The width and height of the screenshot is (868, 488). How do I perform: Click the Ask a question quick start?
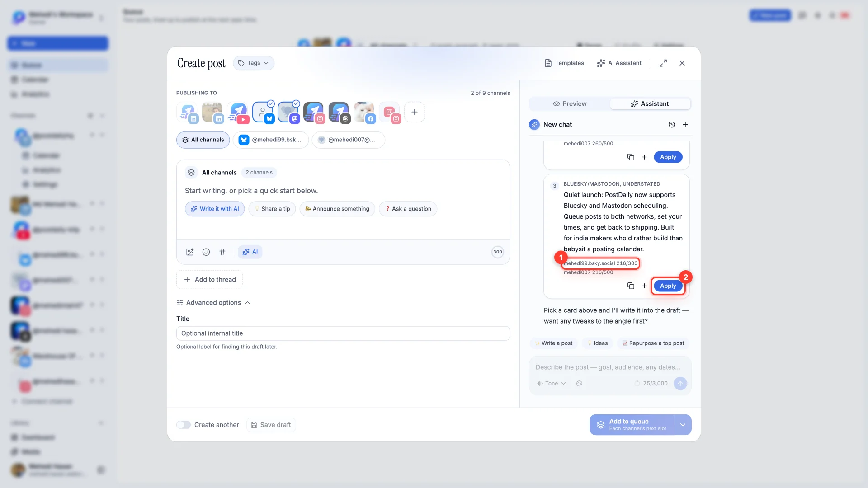[408, 209]
